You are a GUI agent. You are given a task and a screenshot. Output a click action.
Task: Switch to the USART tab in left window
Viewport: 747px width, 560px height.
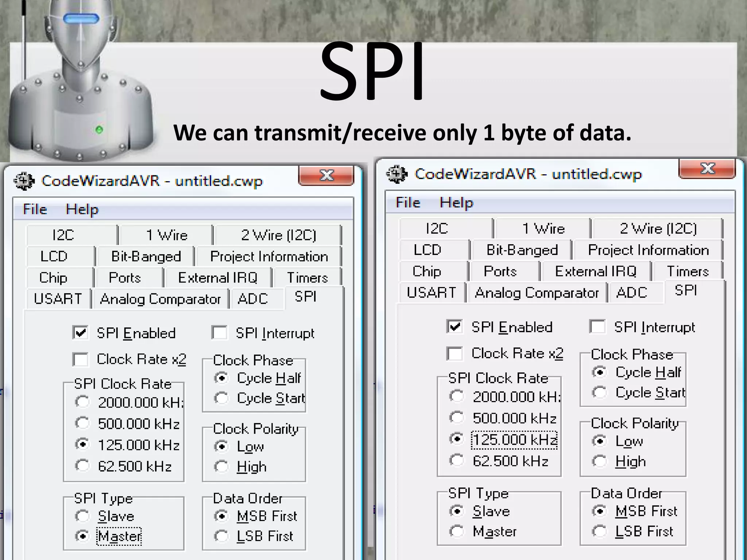click(58, 299)
